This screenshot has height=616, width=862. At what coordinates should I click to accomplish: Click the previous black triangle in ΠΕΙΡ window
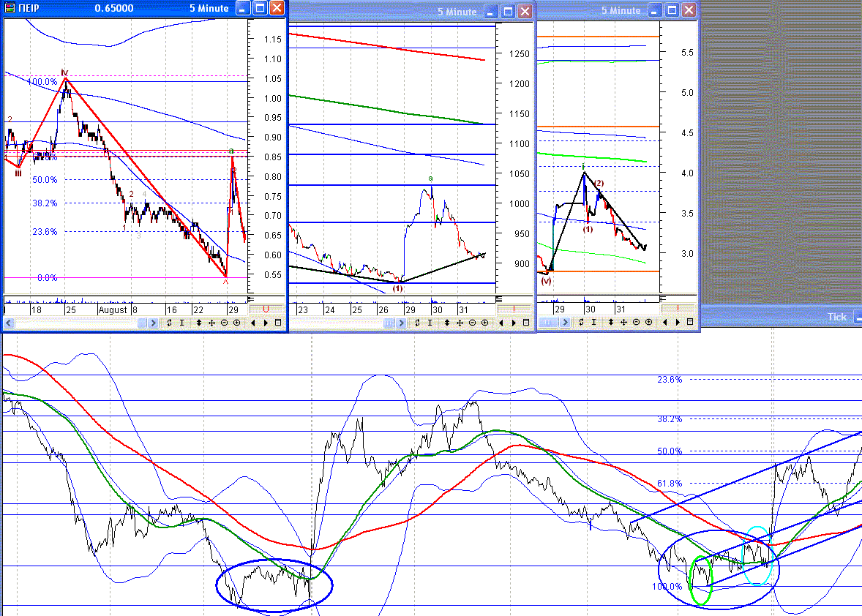[x=253, y=323]
